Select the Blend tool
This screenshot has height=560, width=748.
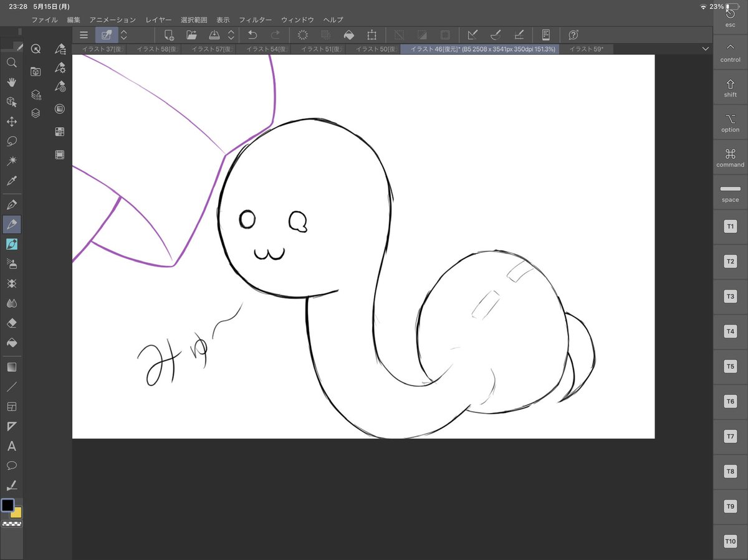tap(11, 303)
